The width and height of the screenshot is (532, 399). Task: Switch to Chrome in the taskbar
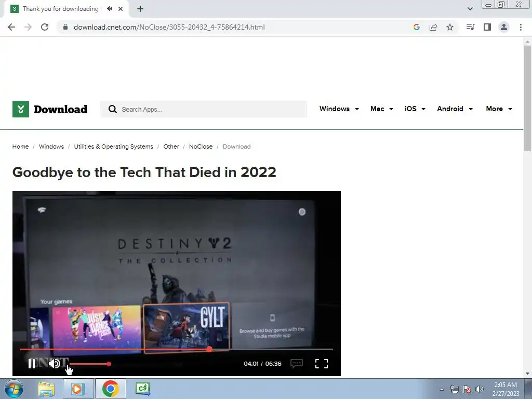point(111,389)
